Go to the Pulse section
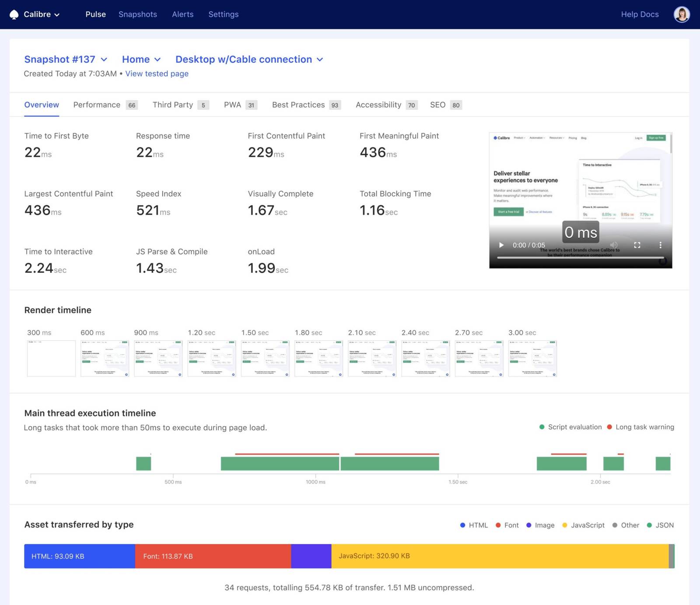700x605 pixels. tap(95, 14)
